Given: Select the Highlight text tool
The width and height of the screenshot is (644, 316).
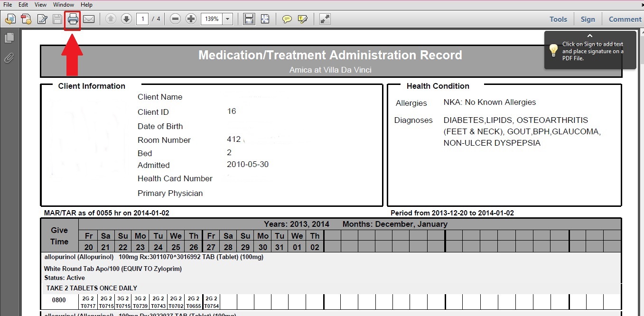Looking at the screenshot, I should pyautogui.click(x=302, y=19).
